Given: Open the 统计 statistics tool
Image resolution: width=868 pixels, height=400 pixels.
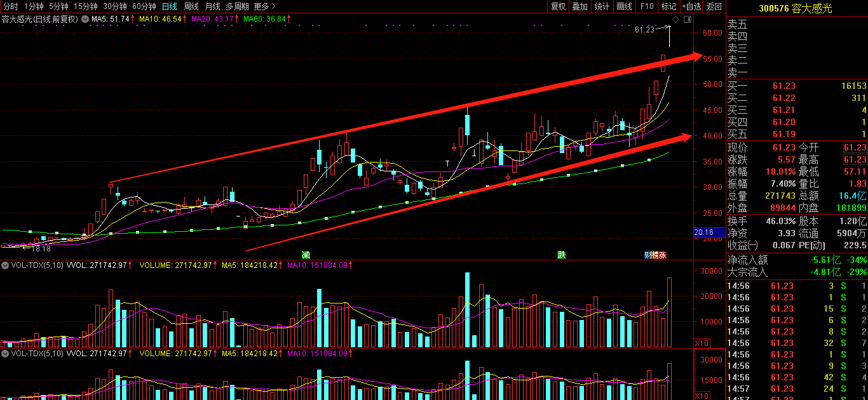Looking at the screenshot, I should point(601,6).
